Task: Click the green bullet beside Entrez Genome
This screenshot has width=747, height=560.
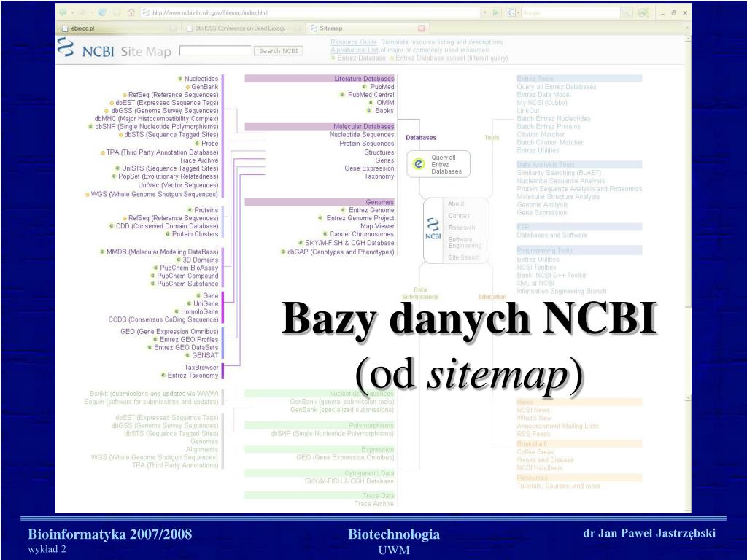Action: coord(343,210)
